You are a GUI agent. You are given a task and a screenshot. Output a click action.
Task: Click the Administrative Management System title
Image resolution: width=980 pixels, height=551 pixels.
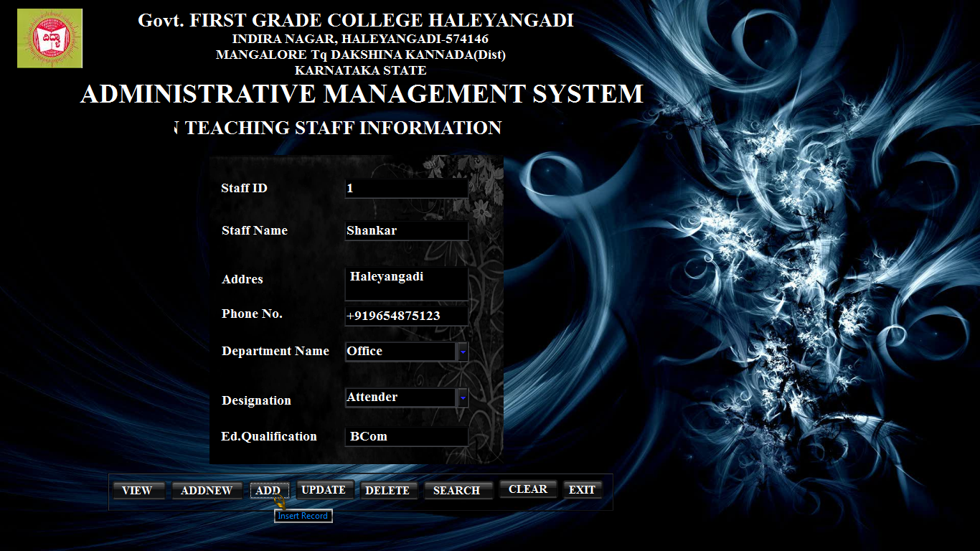click(x=362, y=95)
